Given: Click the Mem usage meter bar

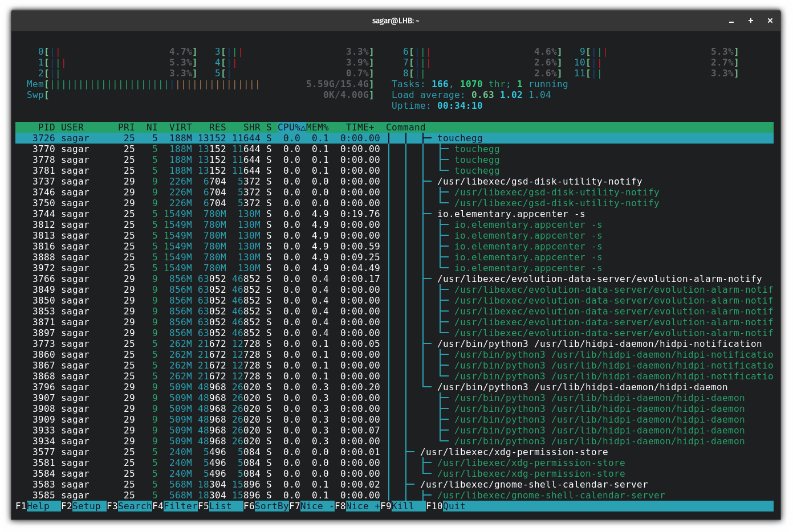Looking at the screenshot, I should (x=171, y=84).
